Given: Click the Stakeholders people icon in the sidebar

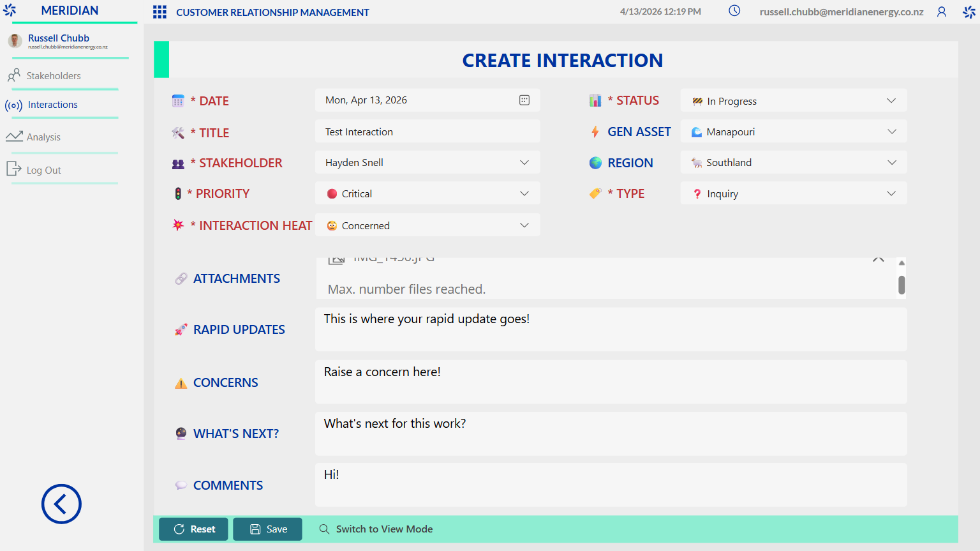Looking at the screenshot, I should pos(14,75).
